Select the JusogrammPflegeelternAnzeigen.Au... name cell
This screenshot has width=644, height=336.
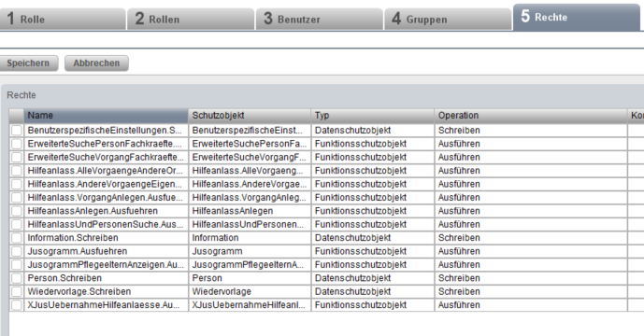pos(106,265)
